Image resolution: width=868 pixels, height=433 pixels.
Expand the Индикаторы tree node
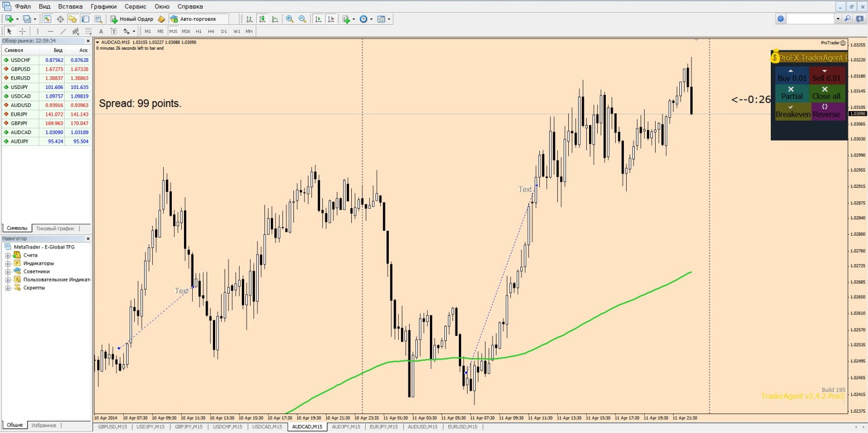pos(8,263)
